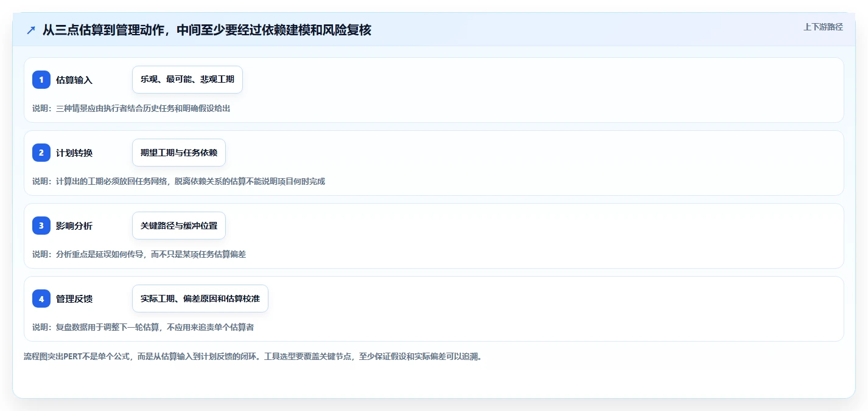Click the note about 计算出的工期必须放回任务网络

[x=179, y=181]
